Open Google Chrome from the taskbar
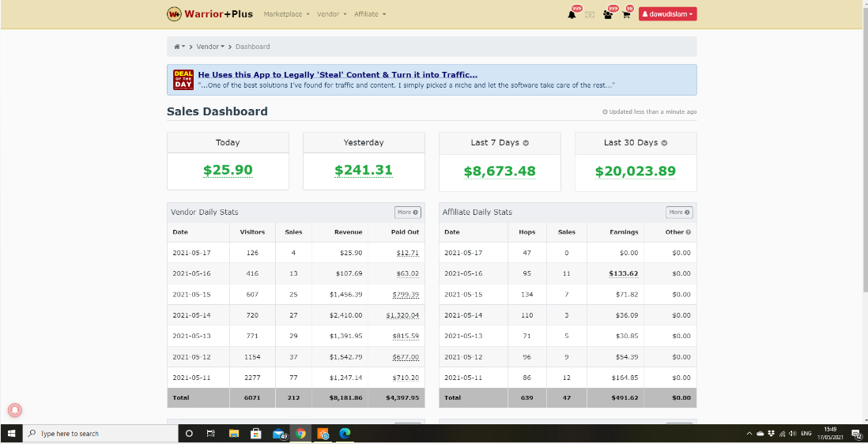 pyautogui.click(x=301, y=434)
